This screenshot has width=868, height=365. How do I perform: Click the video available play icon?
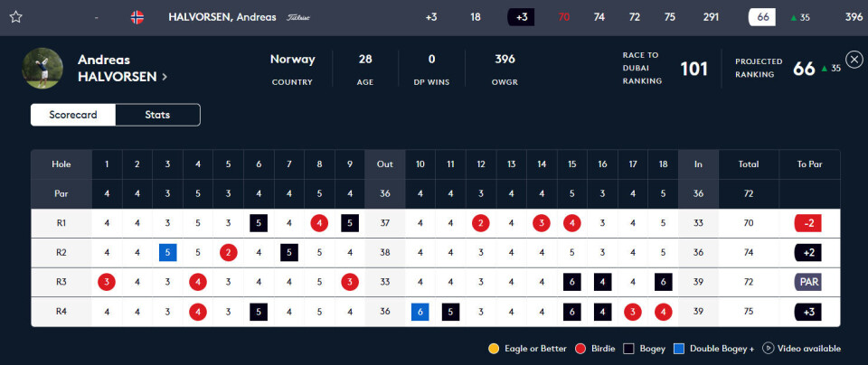tap(769, 349)
